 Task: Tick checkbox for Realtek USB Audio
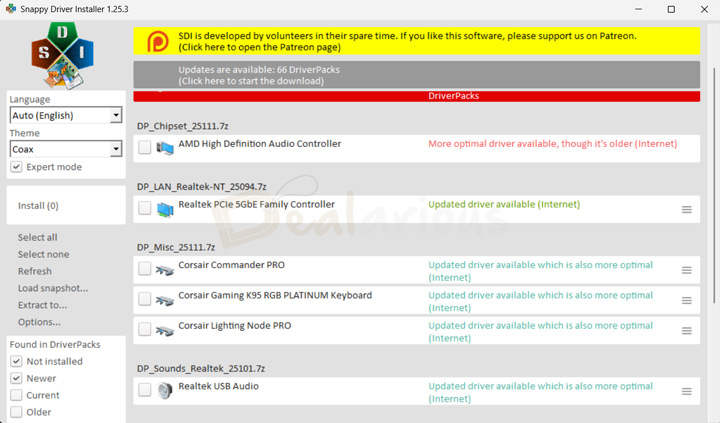(x=145, y=390)
